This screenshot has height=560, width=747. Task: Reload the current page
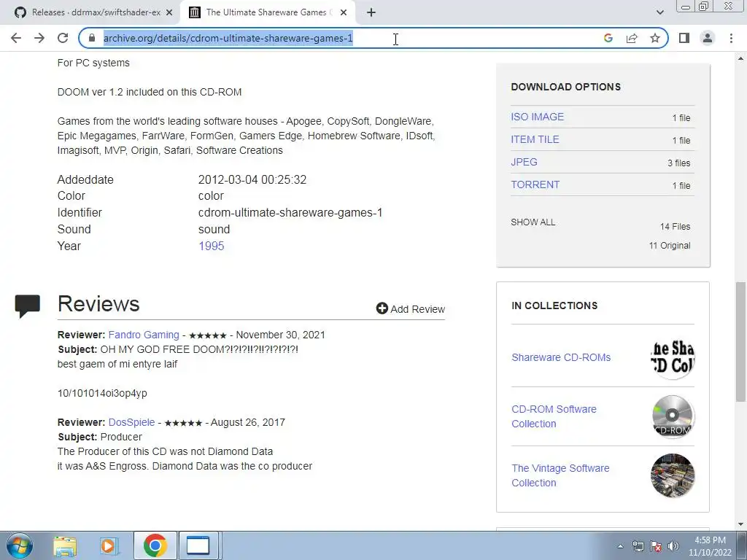click(x=63, y=38)
